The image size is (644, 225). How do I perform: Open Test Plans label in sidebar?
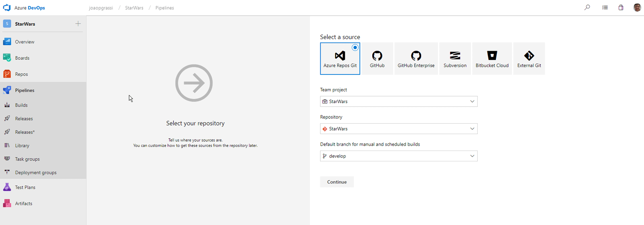click(x=25, y=187)
